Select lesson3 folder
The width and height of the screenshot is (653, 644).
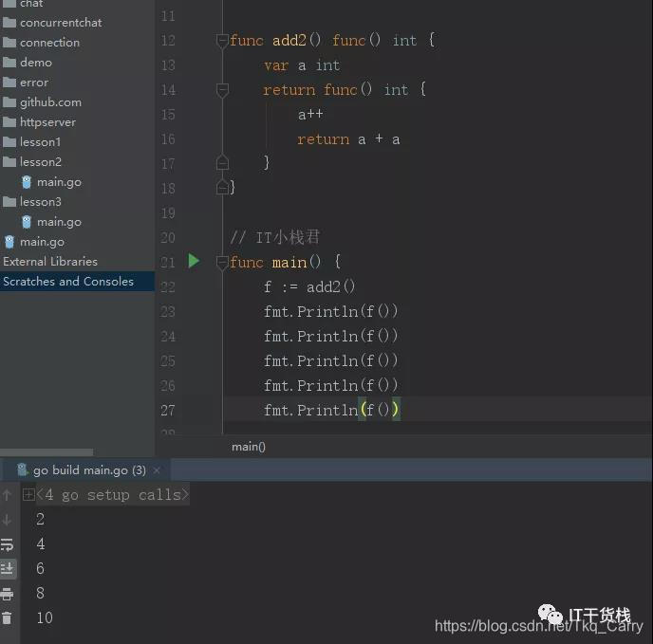(41, 202)
